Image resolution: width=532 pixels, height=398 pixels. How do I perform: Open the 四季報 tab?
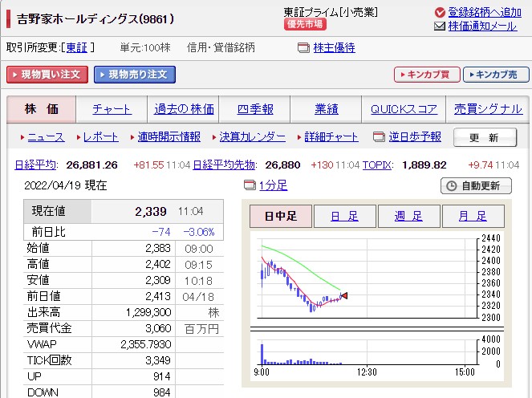(255, 109)
